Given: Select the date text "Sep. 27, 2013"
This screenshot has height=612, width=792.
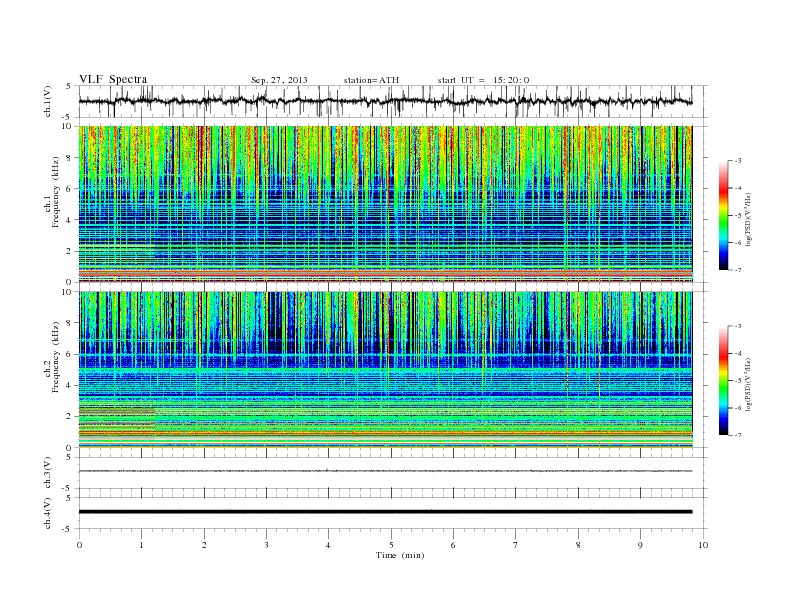Looking at the screenshot, I should pyautogui.click(x=279, y=80).
